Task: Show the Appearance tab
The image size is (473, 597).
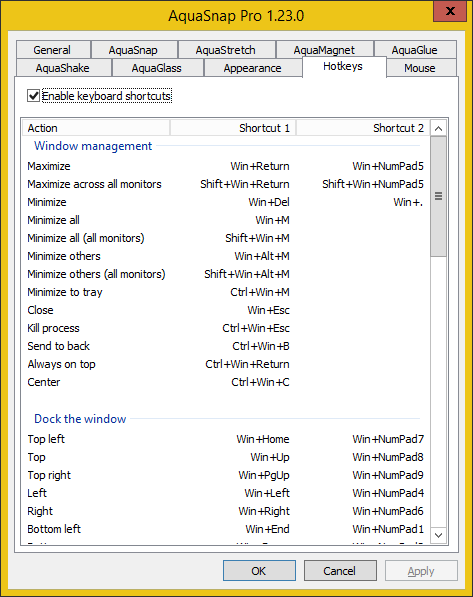Action: 253,68
